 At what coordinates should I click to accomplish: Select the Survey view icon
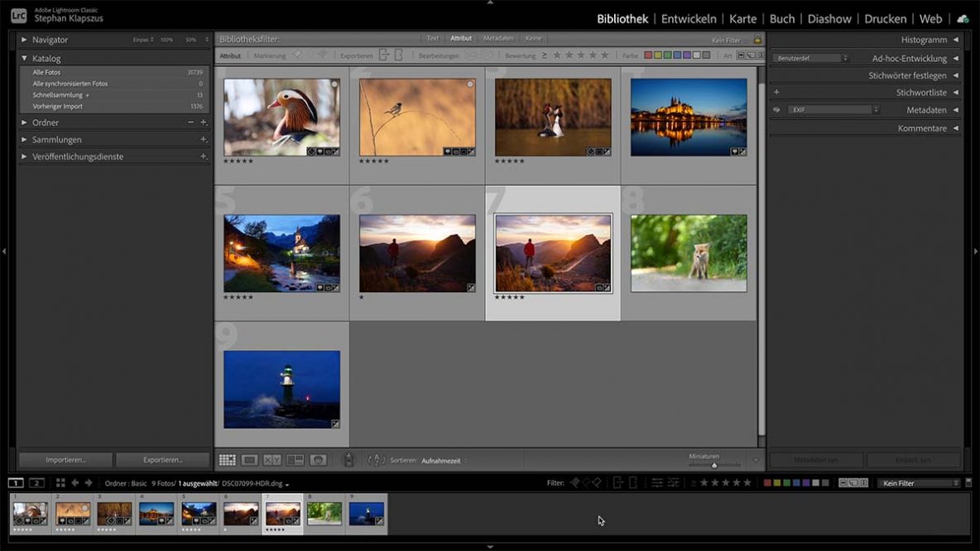point(294,460)
